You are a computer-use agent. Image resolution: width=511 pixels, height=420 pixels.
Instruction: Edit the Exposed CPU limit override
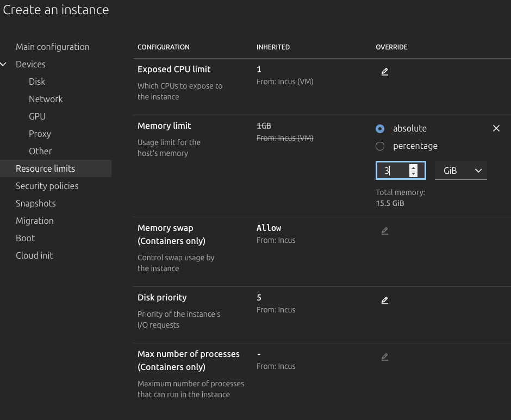pyautogui.click(x=384, y=72)
